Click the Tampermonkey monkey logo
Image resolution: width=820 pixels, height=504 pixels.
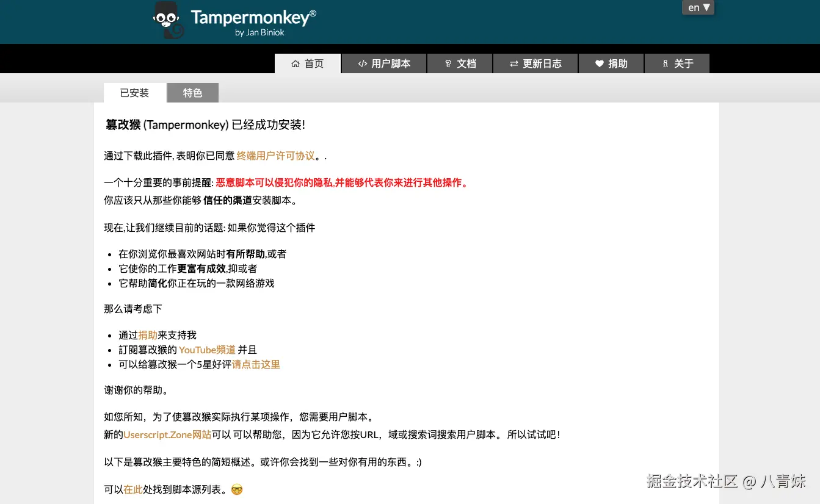pyautogui.click(x=169, y=20)
